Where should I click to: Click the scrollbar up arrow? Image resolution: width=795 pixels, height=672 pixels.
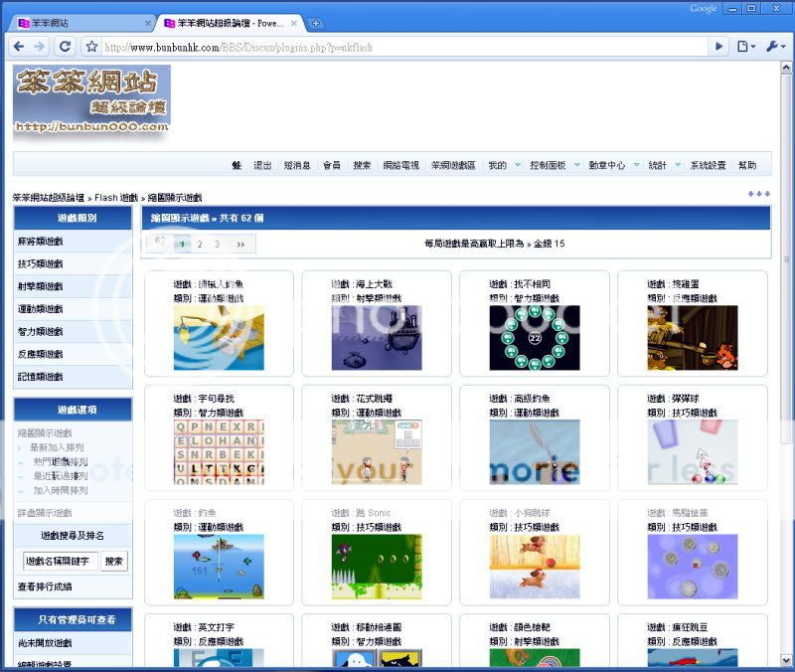click(786, 68)
